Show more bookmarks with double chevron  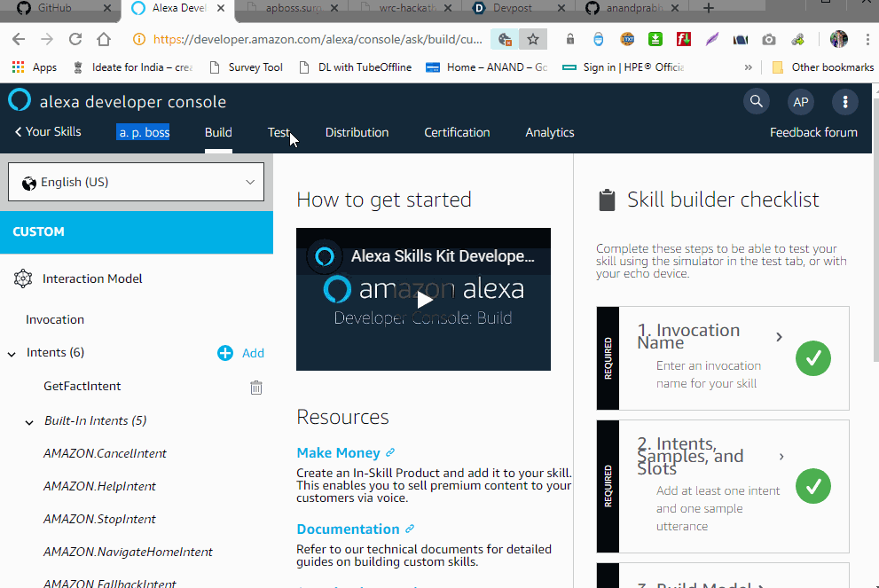tap(748, 67)
